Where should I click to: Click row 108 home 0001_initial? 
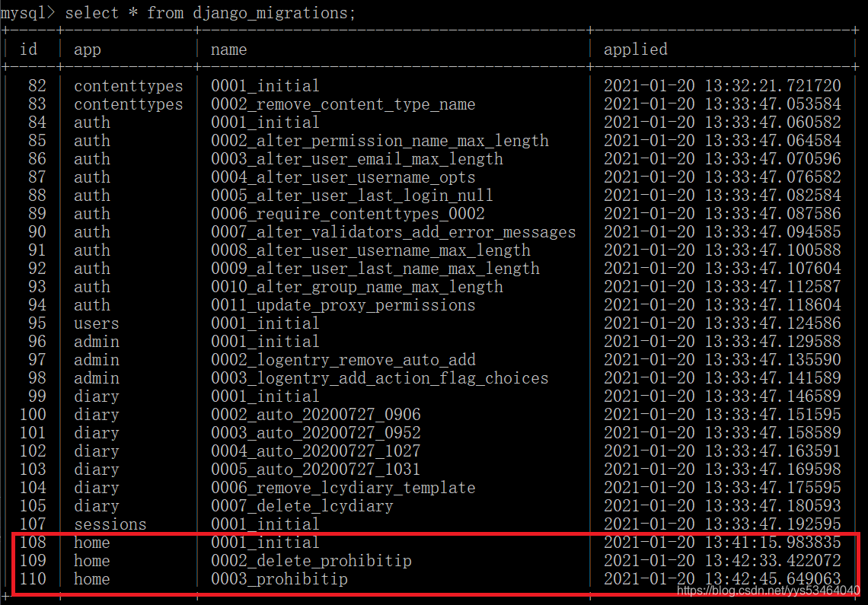[x=265, y=542]
